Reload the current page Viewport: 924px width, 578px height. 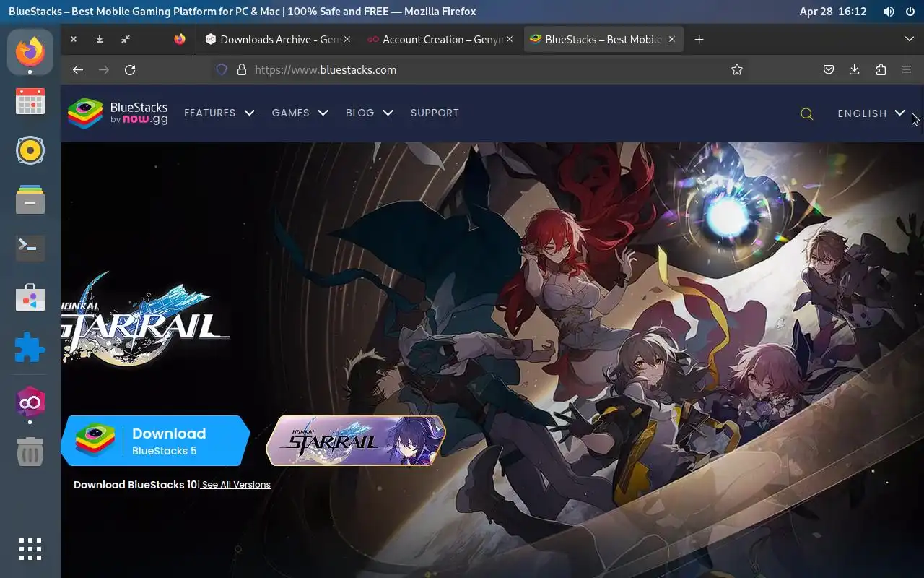coord(130,70)
